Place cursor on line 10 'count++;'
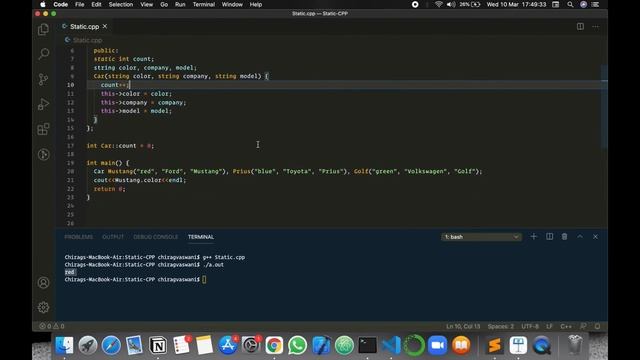 pos(114,85)
